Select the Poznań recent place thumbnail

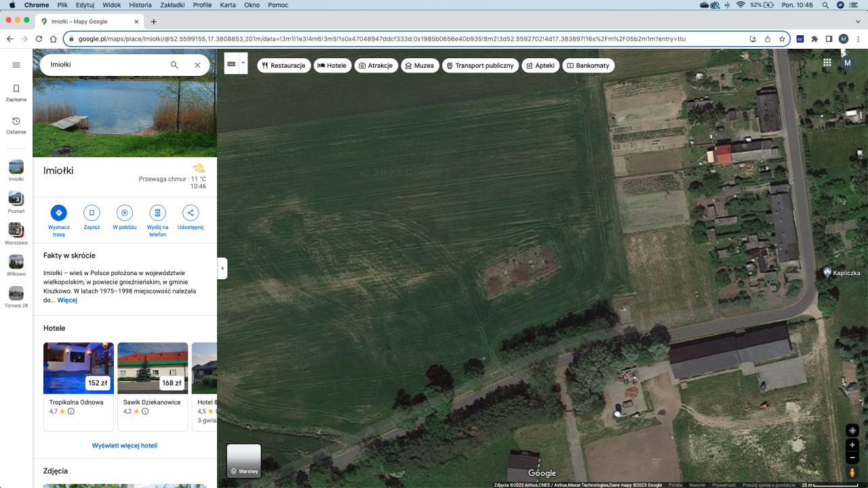[16, 202]
